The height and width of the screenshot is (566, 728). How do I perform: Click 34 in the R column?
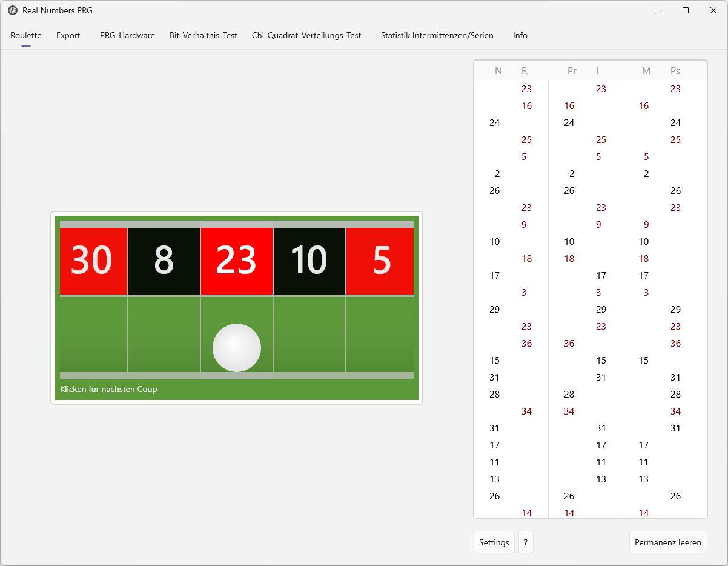[527, 411]
